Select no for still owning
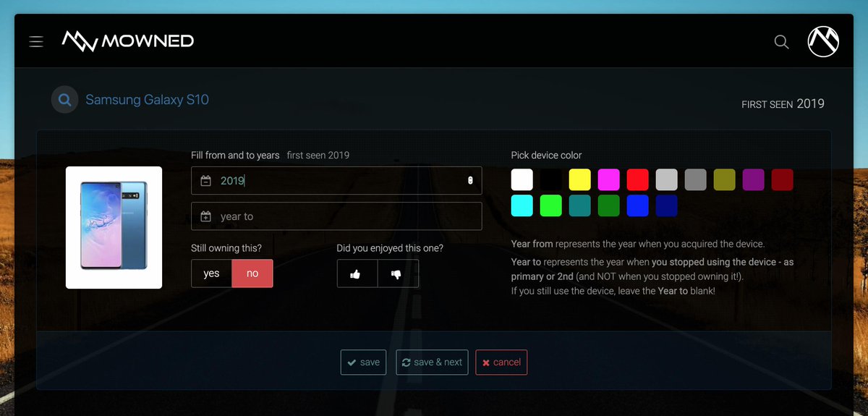868x416 pixels. coord(252,273)
